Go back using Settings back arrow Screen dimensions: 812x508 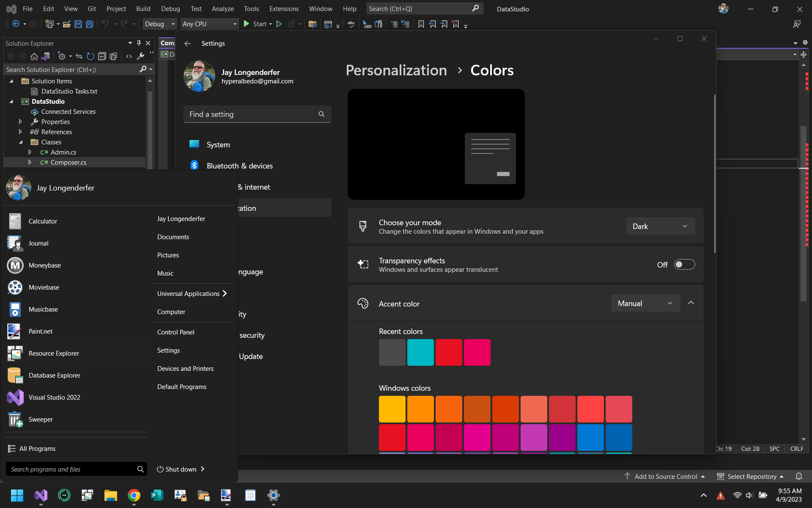(x=188, y=43)
